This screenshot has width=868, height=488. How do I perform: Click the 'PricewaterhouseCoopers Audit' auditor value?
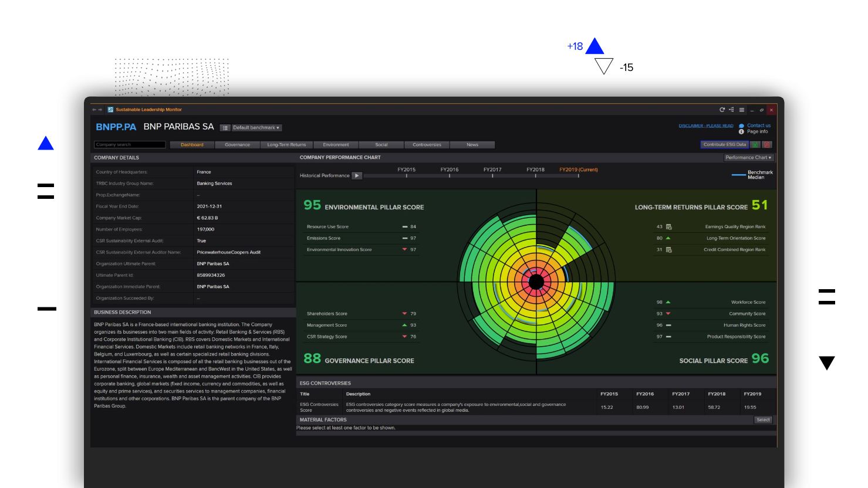point(228,252)
